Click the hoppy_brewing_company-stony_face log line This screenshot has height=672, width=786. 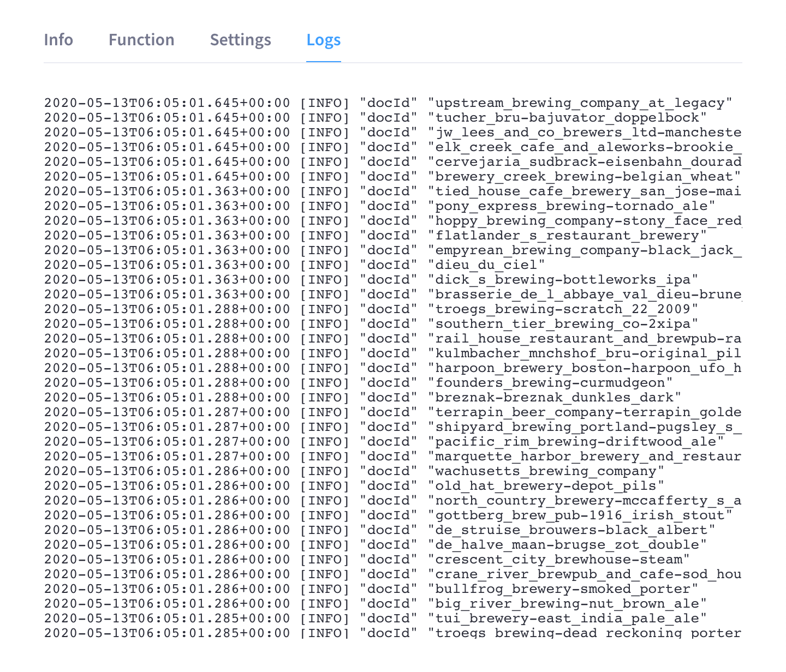(393, 221)
